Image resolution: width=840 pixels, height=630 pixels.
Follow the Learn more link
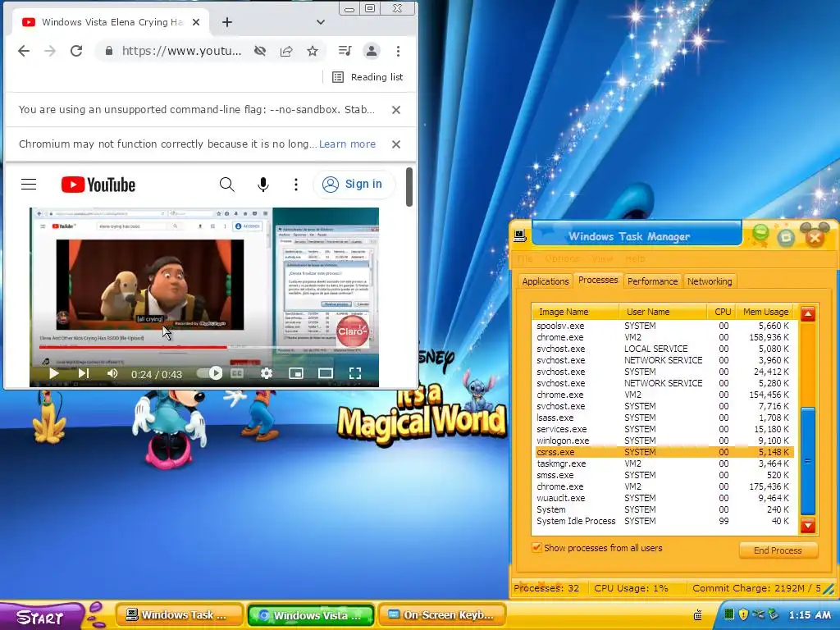pyautogui.click(x=347, y=144)
